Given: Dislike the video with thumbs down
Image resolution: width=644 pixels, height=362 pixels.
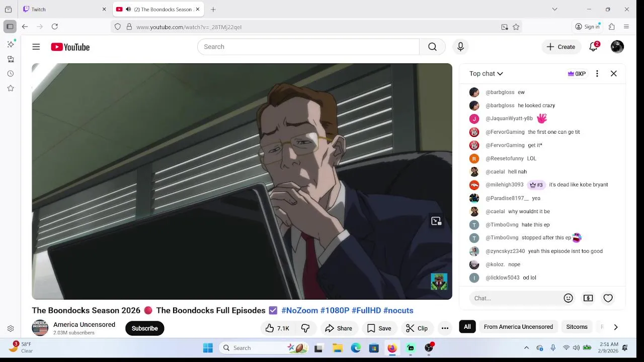Looking at the screenshot, I should coord(305,328).
